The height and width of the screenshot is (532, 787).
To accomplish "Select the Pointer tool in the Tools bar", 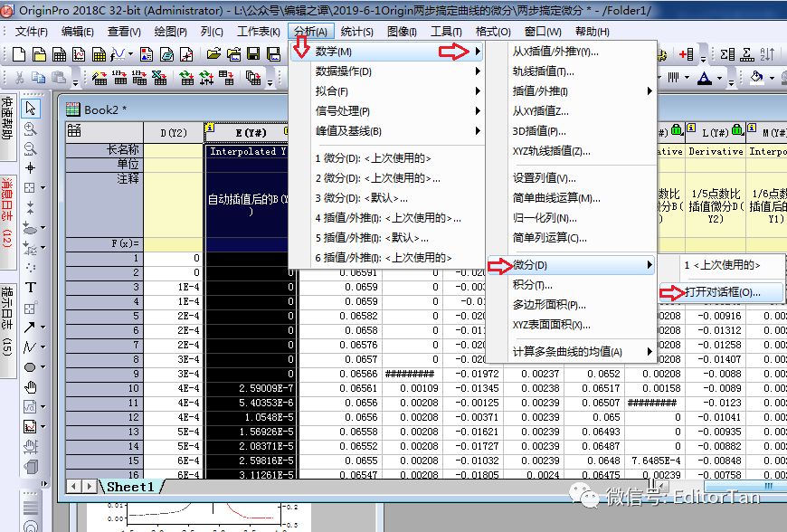I will (x=30, y=108).
